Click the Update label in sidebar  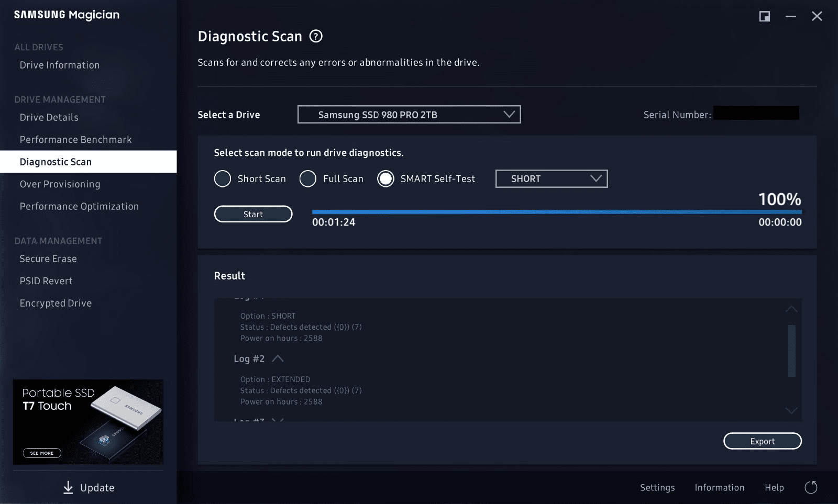pyautogui.click(x=97, y=488)
